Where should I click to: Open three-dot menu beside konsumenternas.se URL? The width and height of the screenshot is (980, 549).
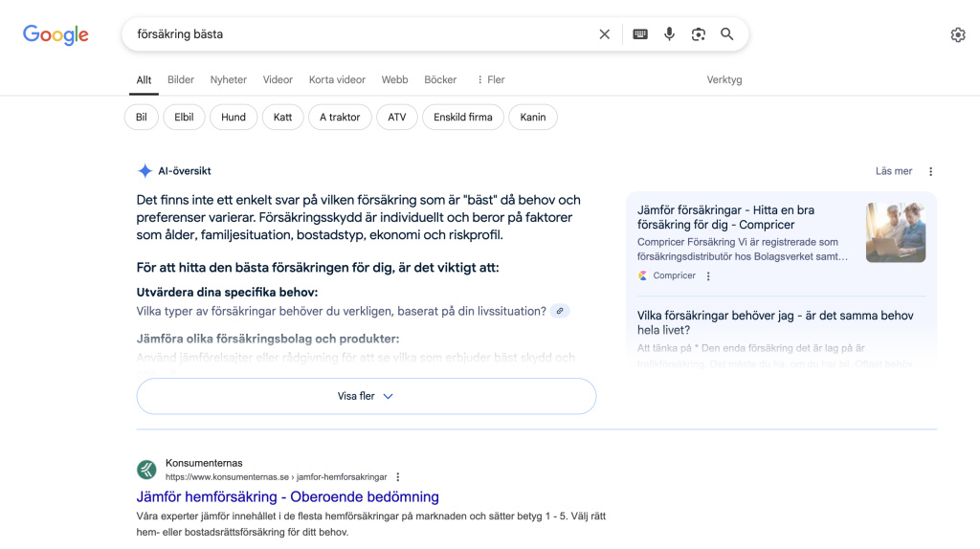click(397, 477)
